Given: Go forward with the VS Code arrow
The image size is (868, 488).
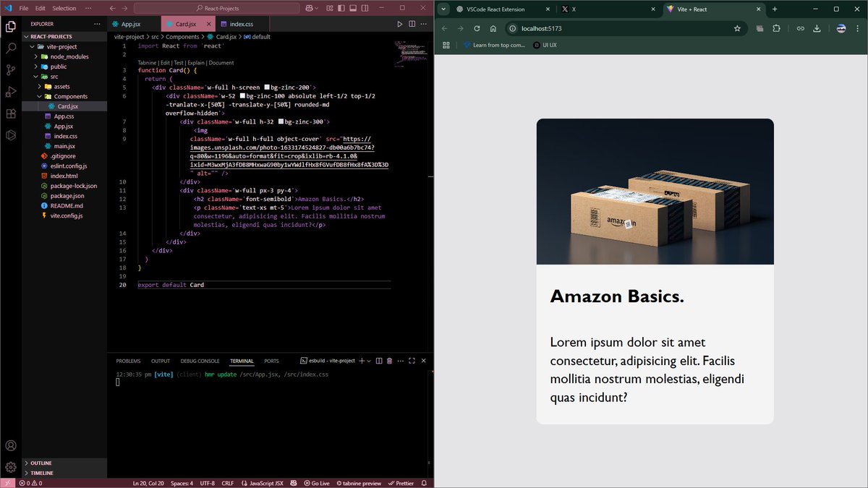Looking at the screenshot, I should 125,9.
